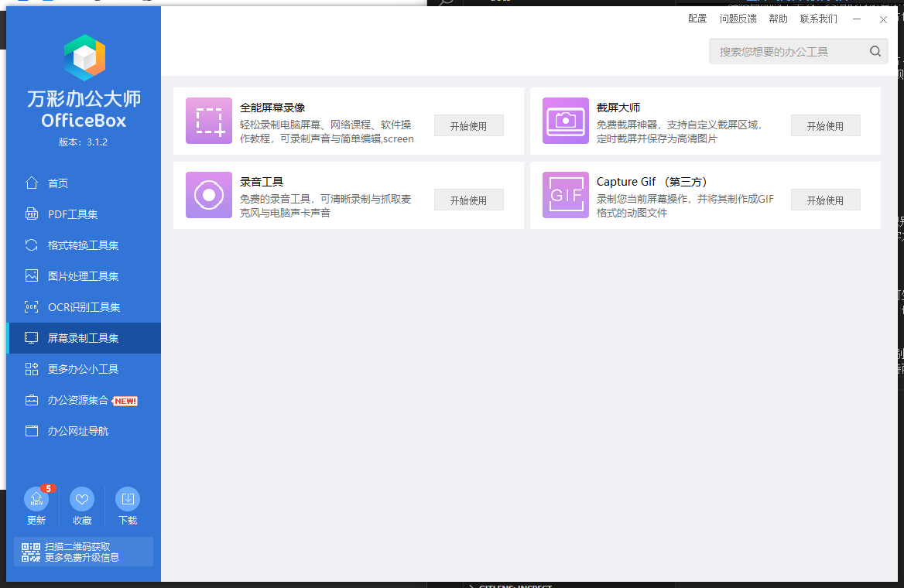Close the OfficeBox window
904x588 pixels.
883,19
